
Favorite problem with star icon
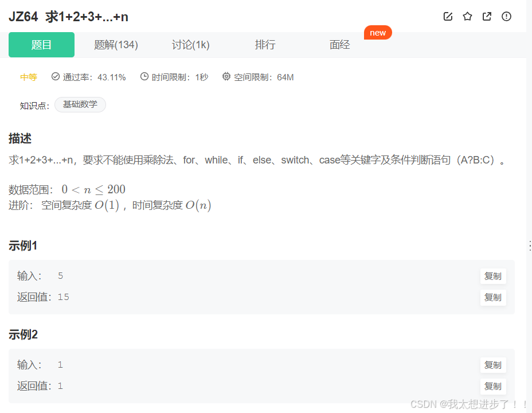point(467,16)
